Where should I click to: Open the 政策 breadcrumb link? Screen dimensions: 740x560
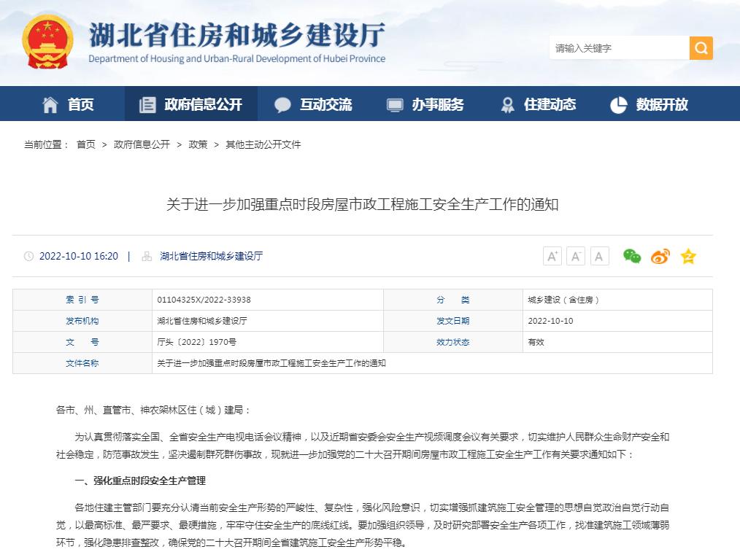[197, 144]
